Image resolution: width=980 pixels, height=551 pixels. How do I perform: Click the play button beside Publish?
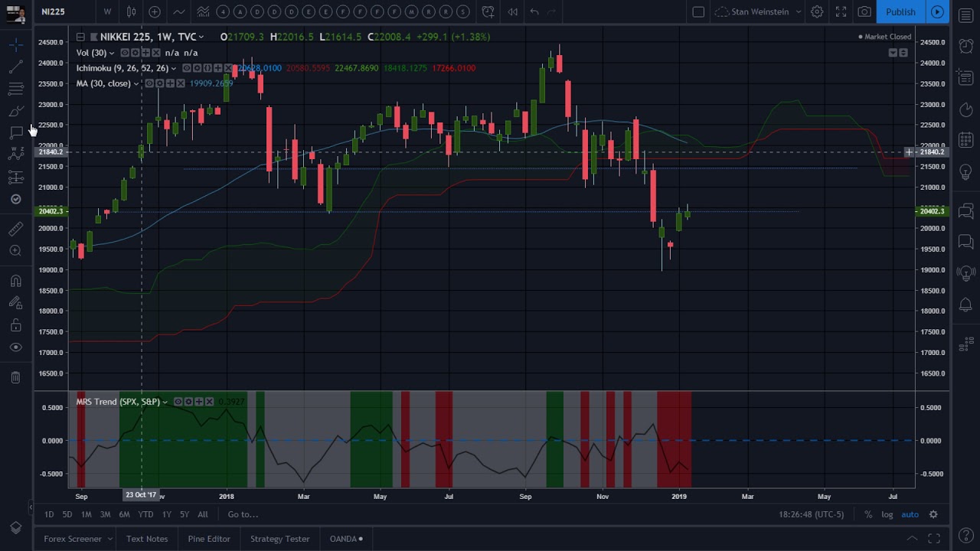point(937,11)
